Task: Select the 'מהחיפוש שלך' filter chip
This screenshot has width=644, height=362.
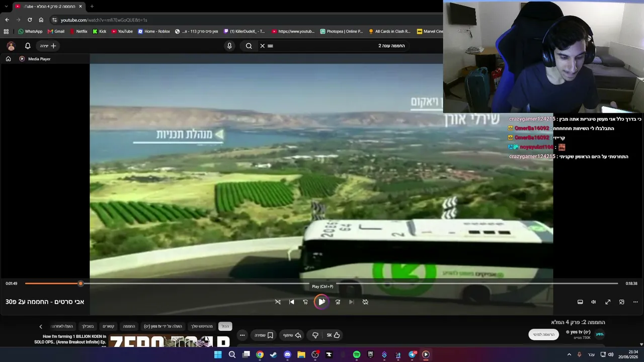Action: click(x=202, y=326)
